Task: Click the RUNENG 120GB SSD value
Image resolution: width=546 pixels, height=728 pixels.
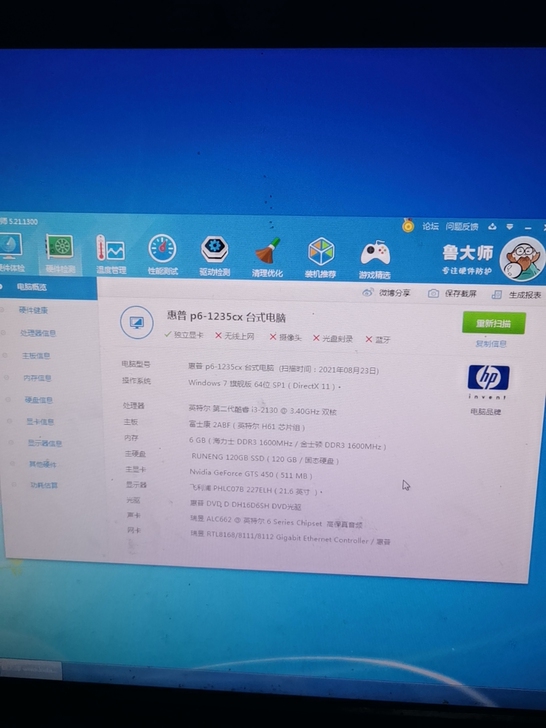Action: click(x=265, y=459)
